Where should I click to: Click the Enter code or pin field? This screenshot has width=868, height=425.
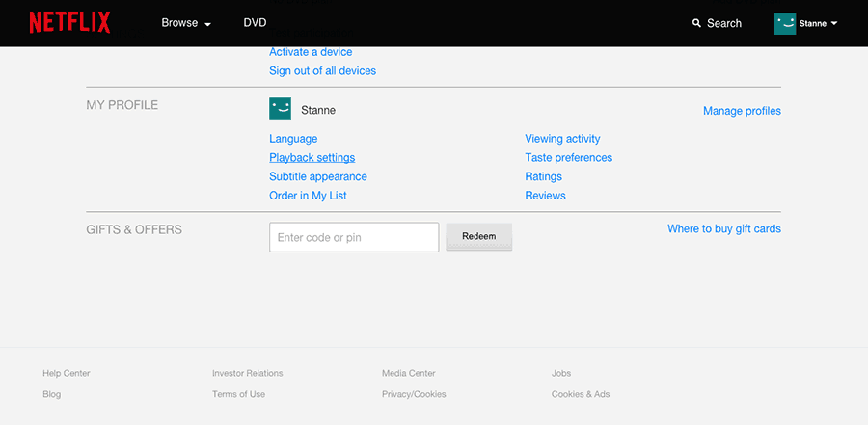[354, 237]
